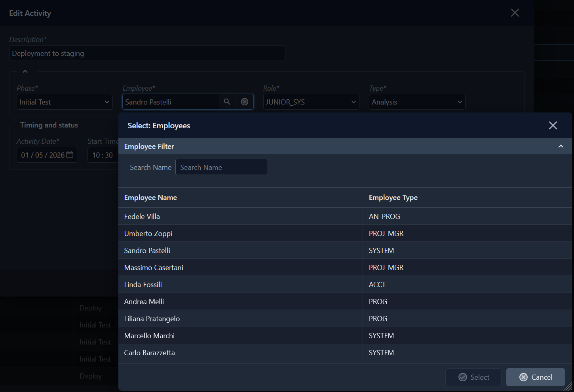Open the Type dropdown showing Analysis
The height and width of the screenshot is (392, 574).
pyautogui.click(x=416, y=102)
